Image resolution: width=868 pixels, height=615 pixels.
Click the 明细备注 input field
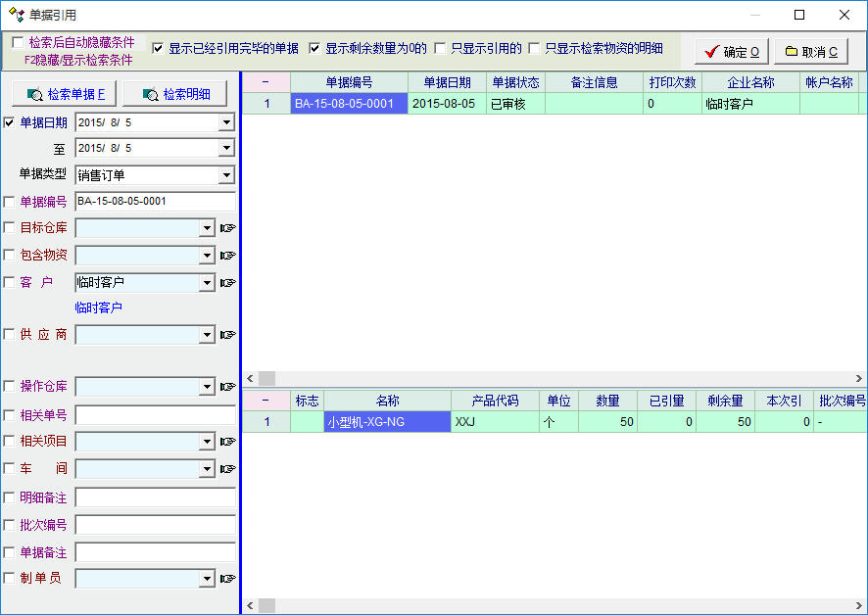(155, 497)
